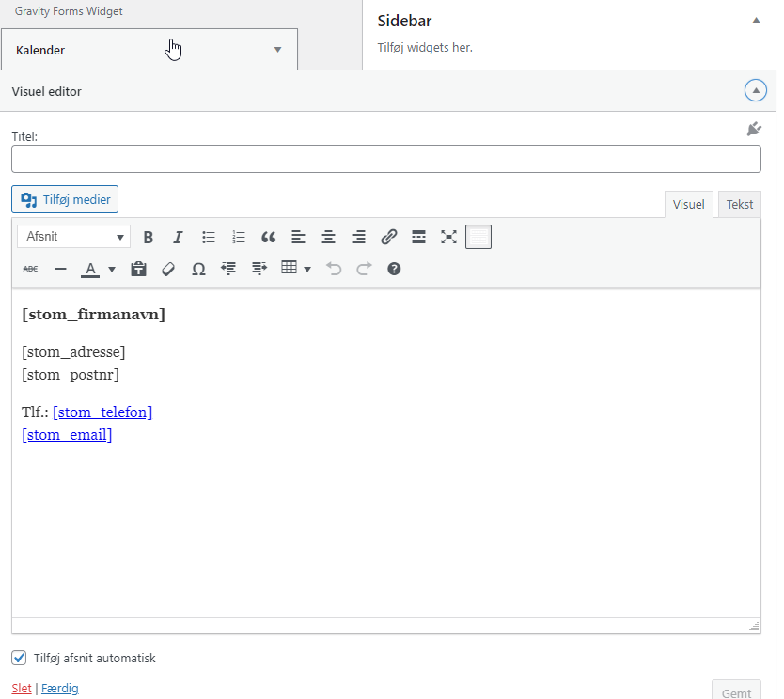Toggle bold formatting in the editor
Screen dimensions: 784x699
coord(148,237)
